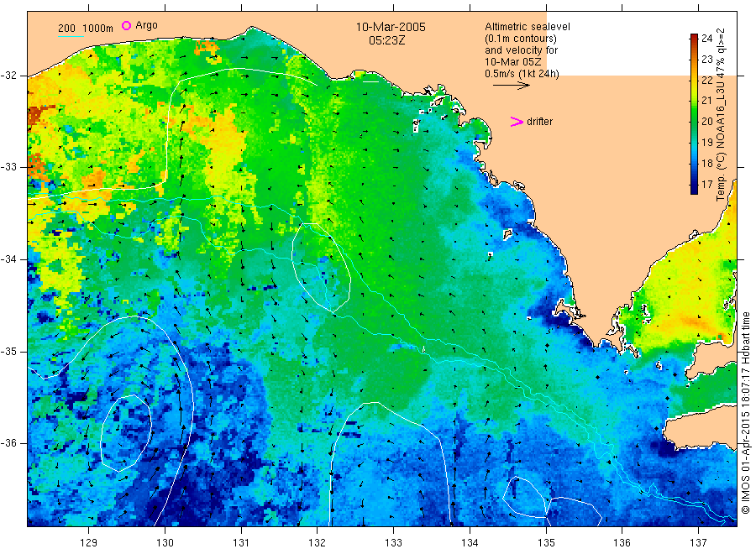Click the 132 longitude axis label
Viewport: 756px width, 554px height.
click(x=318, y=542)
